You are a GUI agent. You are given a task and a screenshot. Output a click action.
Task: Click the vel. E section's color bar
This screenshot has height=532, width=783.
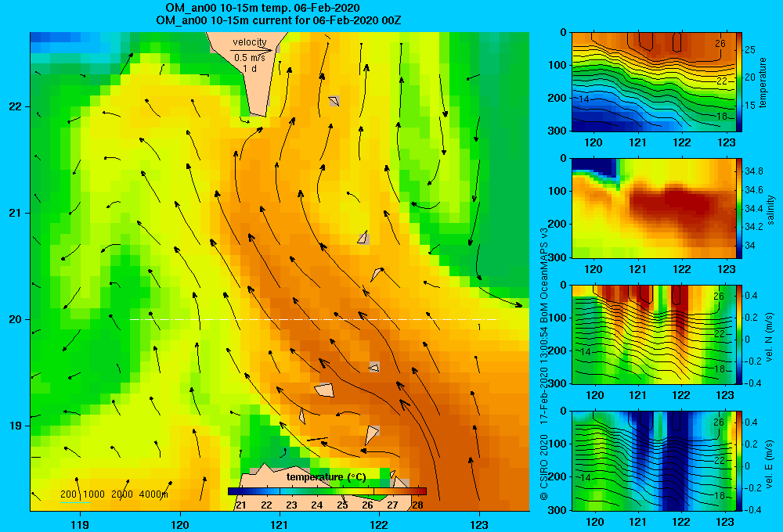739,461
